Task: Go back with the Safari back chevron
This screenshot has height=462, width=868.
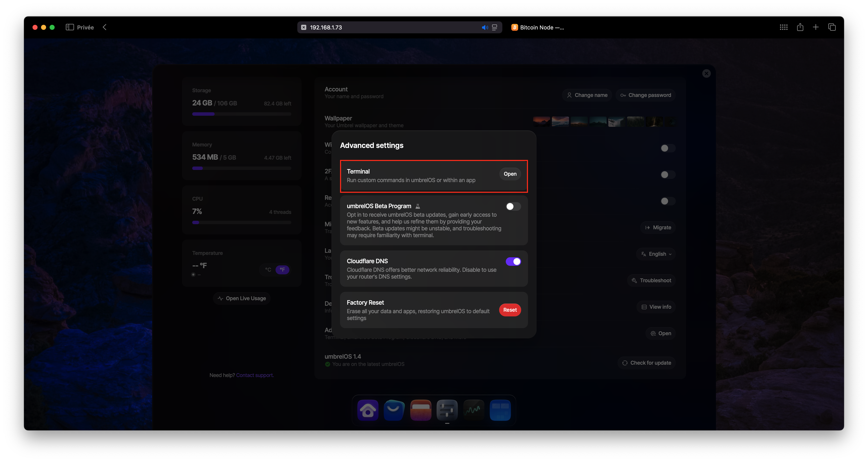Action: [x=105, y=27]
